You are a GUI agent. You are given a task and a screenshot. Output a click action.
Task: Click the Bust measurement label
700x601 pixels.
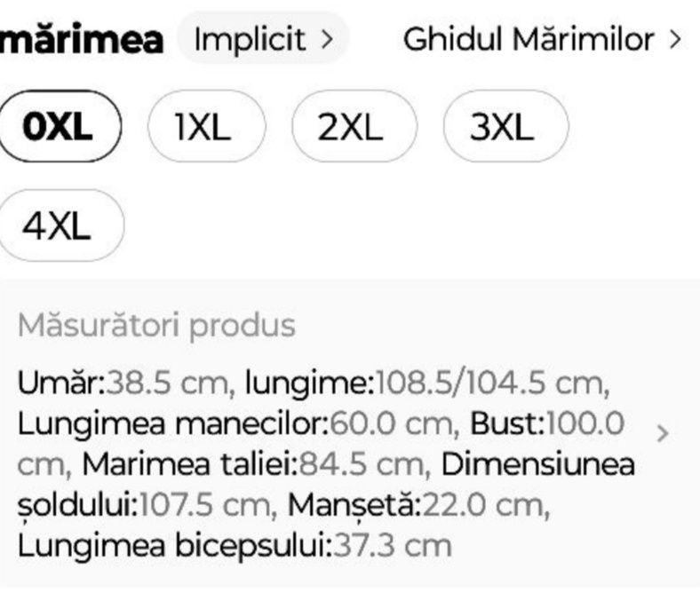coord(504,424)
